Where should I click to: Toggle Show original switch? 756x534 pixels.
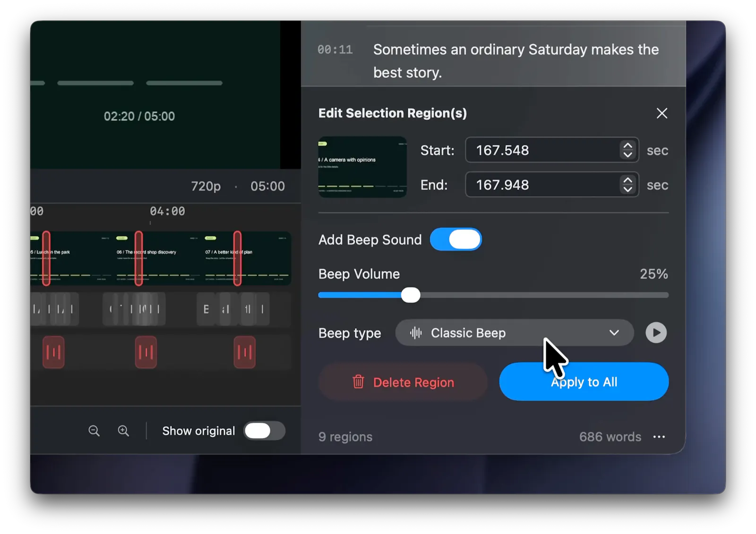pos(264,431)
